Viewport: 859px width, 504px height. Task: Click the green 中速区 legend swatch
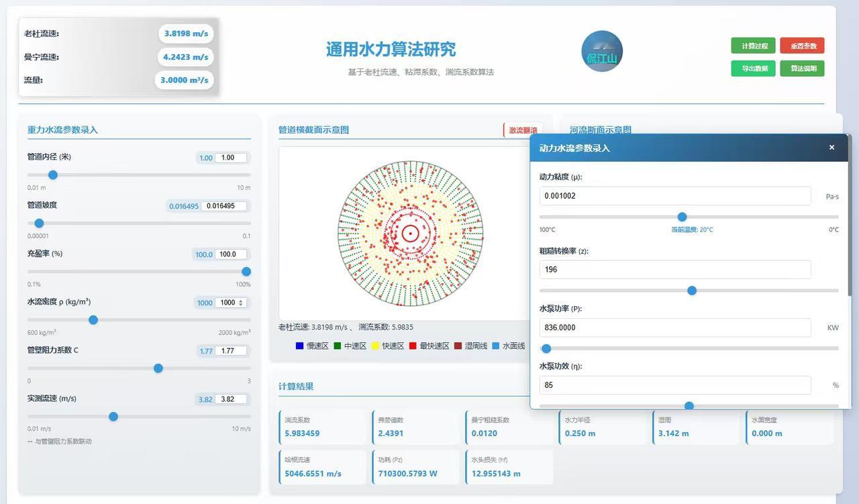click(x=336, y=344)
